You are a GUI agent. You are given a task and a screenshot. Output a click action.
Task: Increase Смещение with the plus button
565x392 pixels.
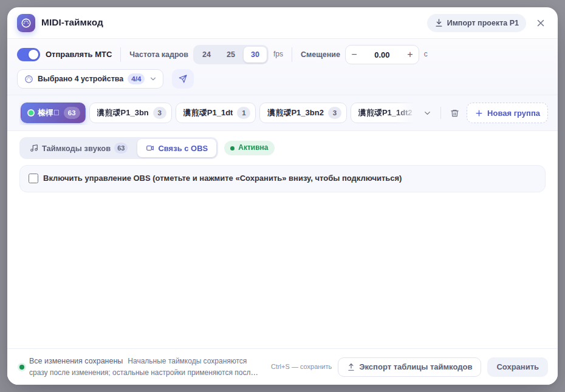(409, 55)
